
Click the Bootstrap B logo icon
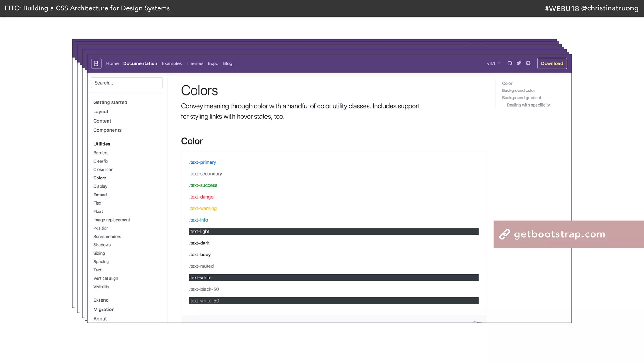(x=96, y=63)
